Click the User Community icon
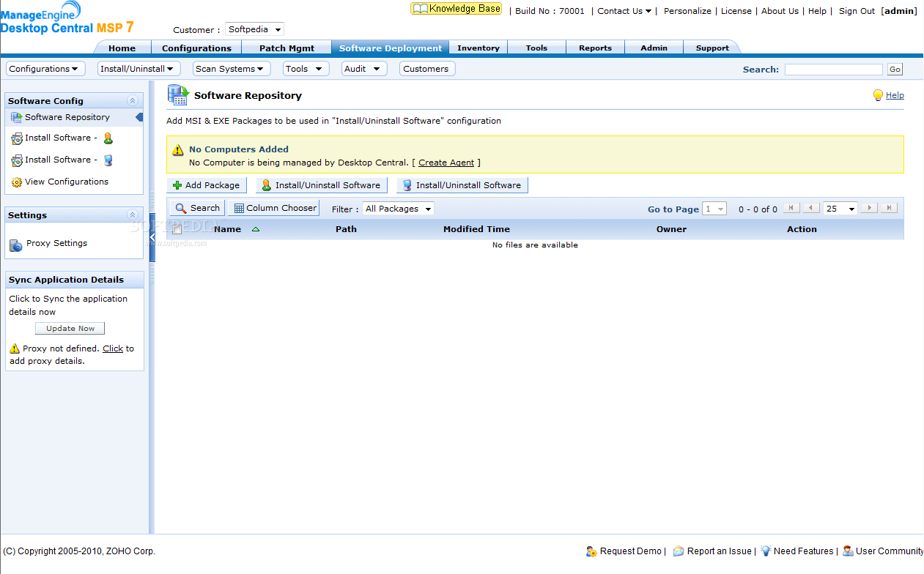The height and width of the screenshot is (574, 924). pyautogui.click(x=848, y=551)
